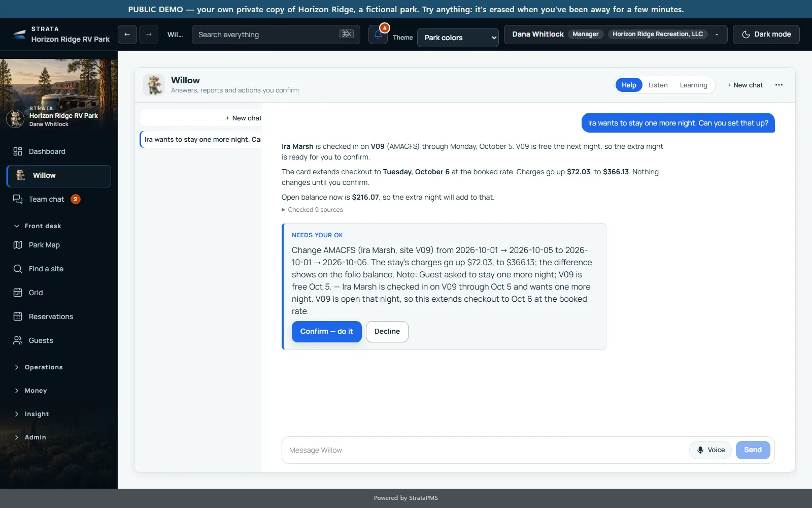Toggle Dark mode
This screenshot has width=812, height=508.
pyautogui.click(x=766, y=35)
